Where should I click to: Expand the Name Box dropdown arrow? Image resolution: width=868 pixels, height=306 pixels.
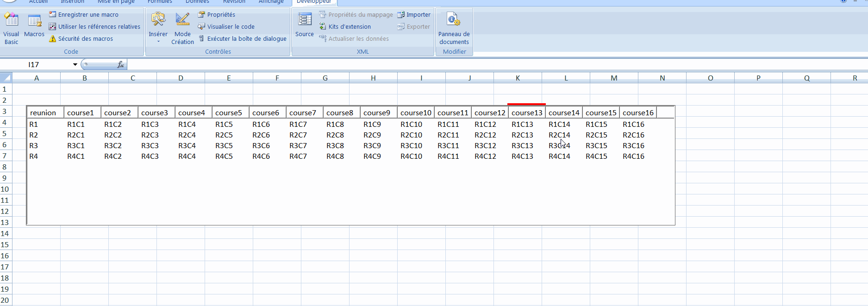click(x=75, y=64)
